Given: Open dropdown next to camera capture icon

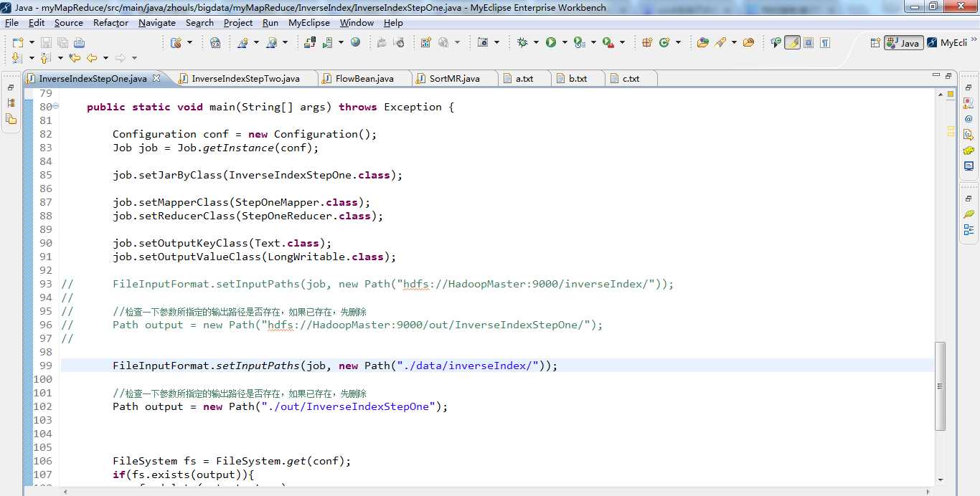Looking at the screenshot, I should coord(496,43).
